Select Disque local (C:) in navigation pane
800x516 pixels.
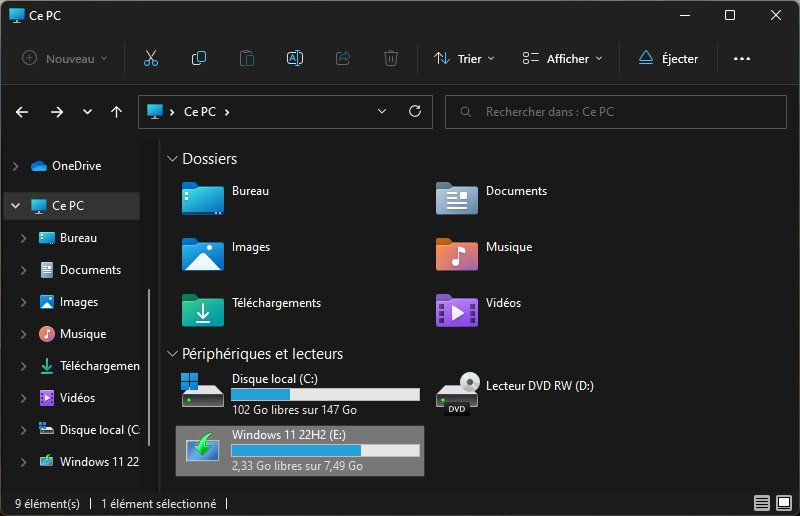pyautogui.click(x=89, y=430)
